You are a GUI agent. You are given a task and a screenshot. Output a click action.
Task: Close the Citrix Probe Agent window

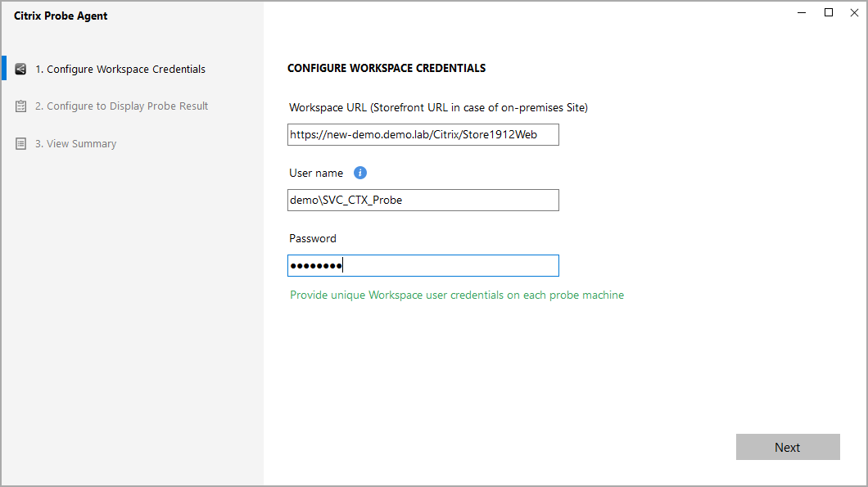click(854, 12)
